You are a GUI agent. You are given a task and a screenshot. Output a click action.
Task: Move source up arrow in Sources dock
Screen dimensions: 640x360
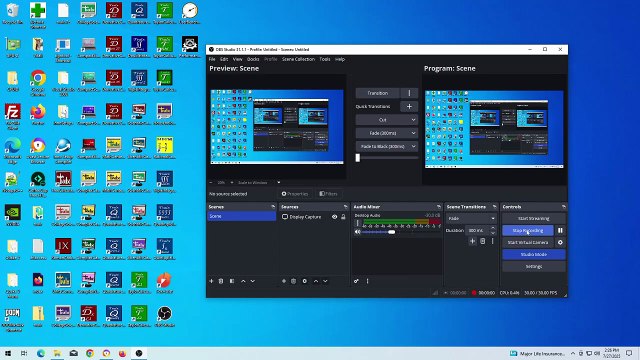click(316, 281)
